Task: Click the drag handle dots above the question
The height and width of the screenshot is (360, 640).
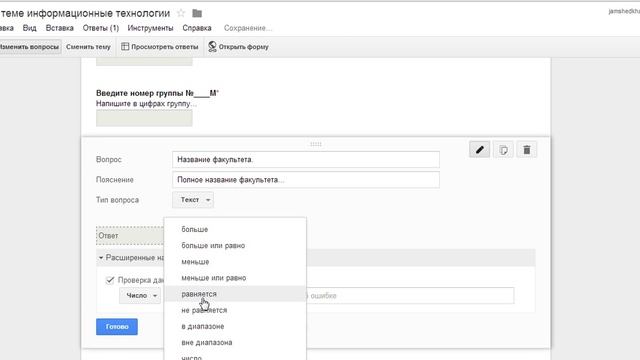Action: click(x=316, y=144)
